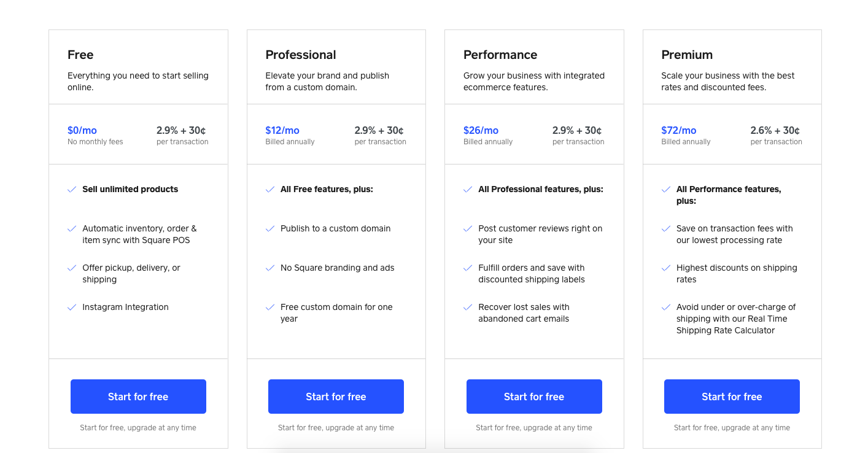
Task: Click checkmark next to Real Time Shipping Calculator
Action: 666,308
